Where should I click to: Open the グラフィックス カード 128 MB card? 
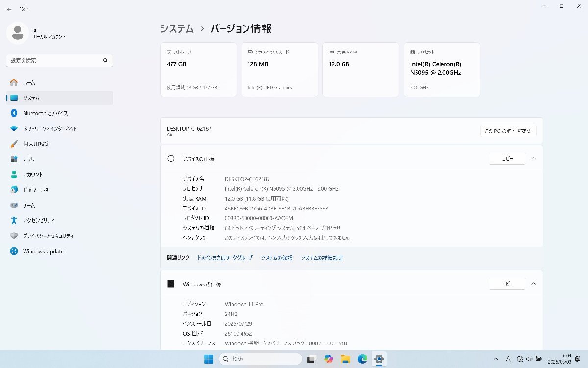click(x=279, y=70)
